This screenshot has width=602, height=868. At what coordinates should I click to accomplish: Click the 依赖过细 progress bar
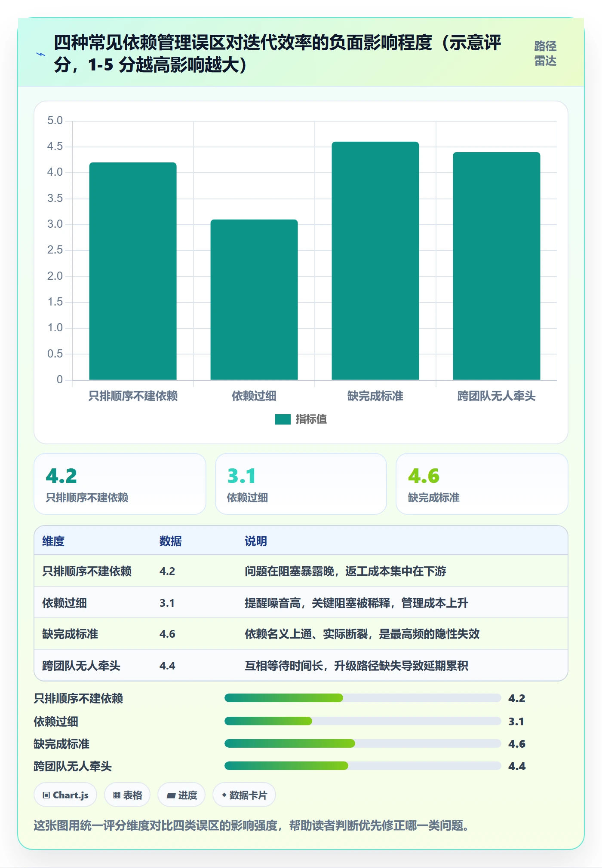[363, 721]
